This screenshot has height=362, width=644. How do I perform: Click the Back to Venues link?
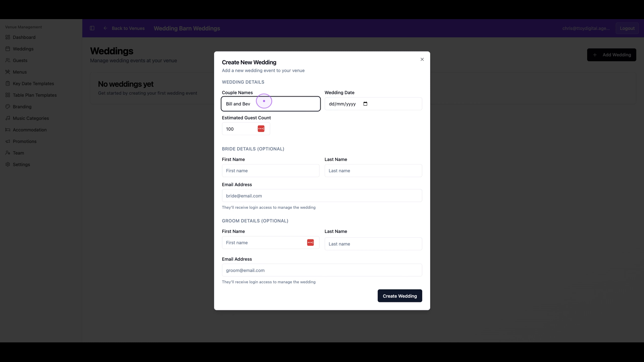tap(128, 28)
